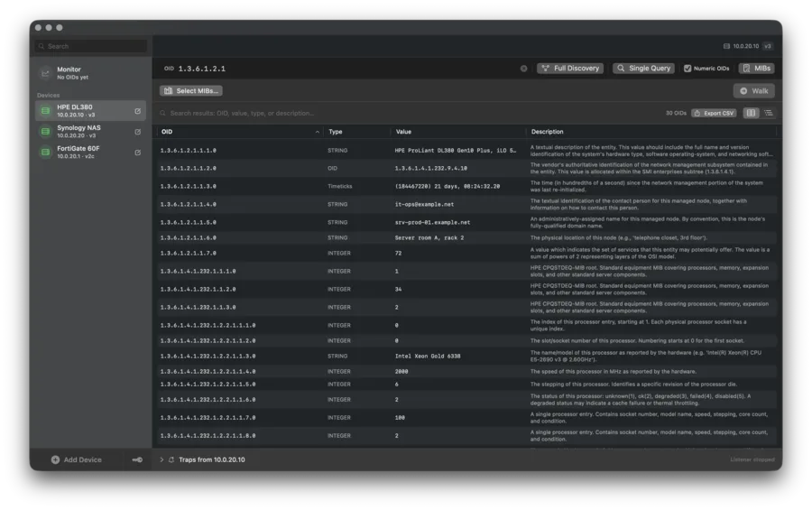This screenshot has width=812, height=510.
Task: Export results with Export CSV
Action: (x=714, y=113)
